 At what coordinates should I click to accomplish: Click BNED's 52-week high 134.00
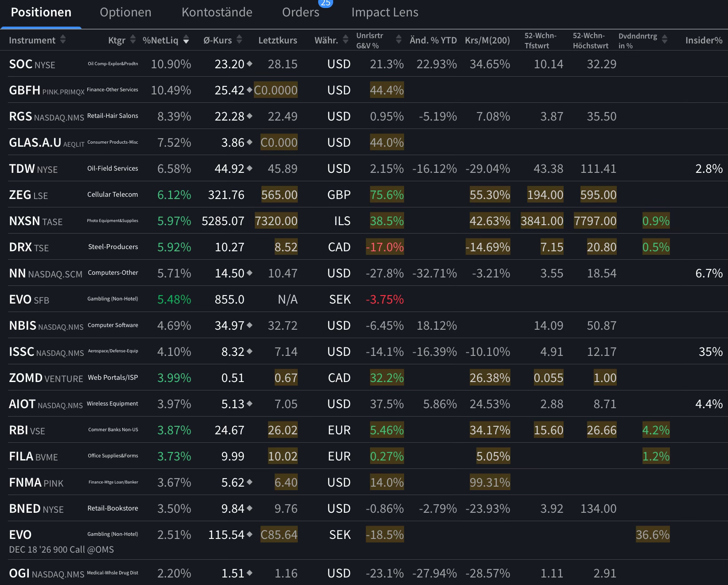598,508
